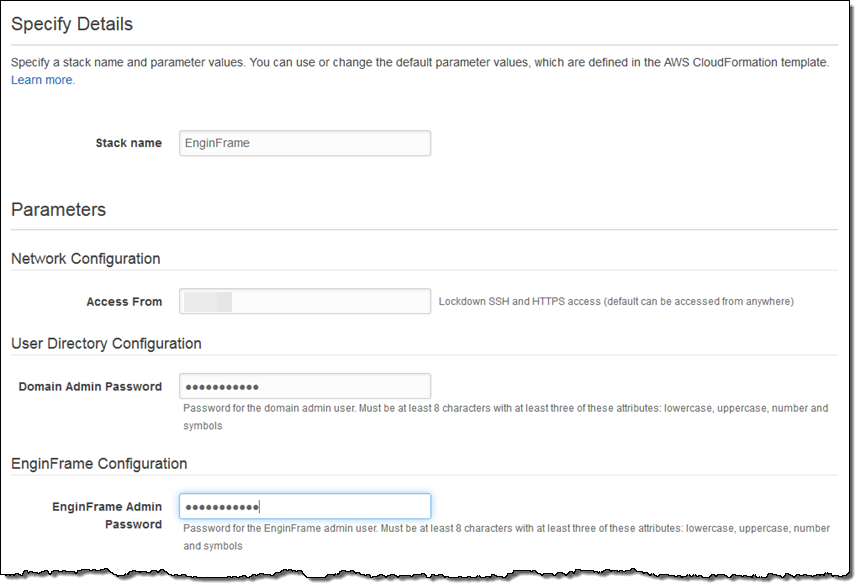
Task: Open the Learn more link
Action: 42,80
